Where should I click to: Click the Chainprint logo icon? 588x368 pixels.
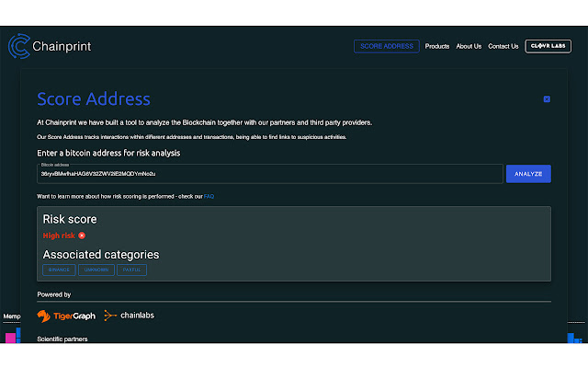point(19,46)
